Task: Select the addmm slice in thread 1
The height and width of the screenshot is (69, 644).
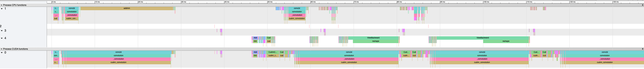Action: pyautogui.click(x=127, y=8)
